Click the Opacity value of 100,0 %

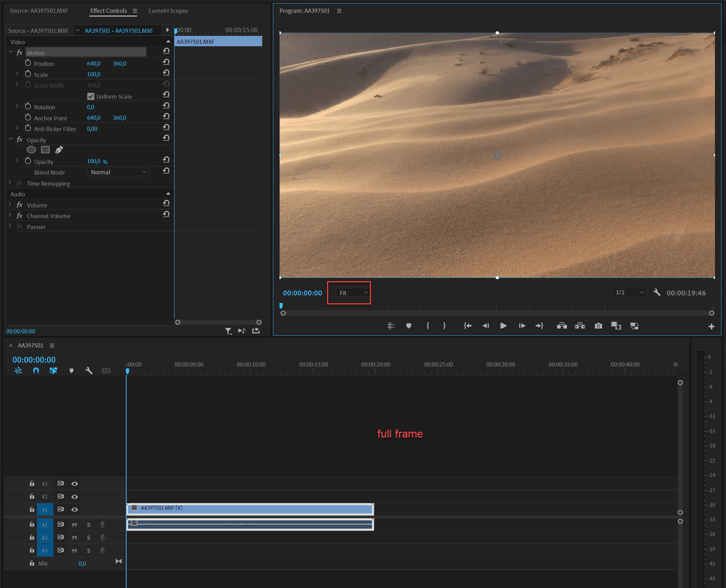[93, 161]
